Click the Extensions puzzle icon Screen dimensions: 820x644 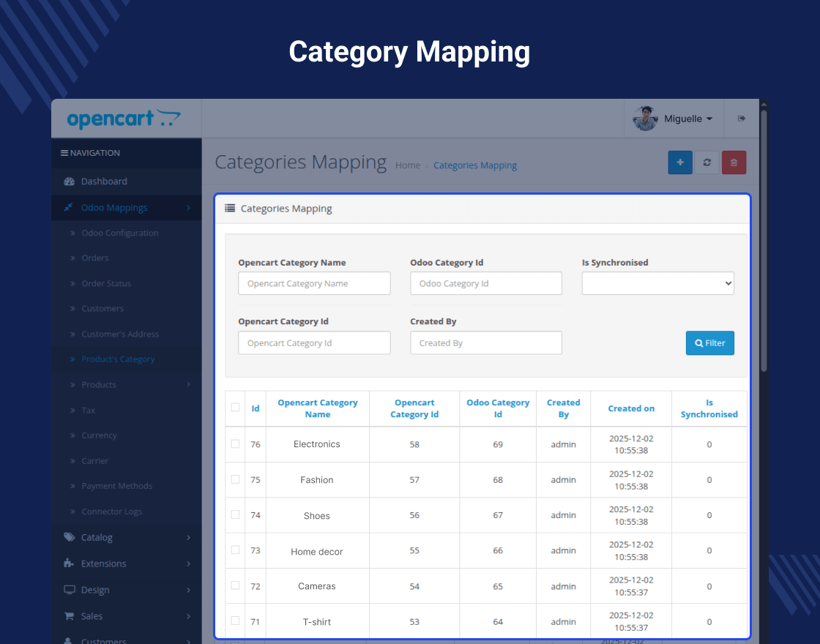coord(69,563)
